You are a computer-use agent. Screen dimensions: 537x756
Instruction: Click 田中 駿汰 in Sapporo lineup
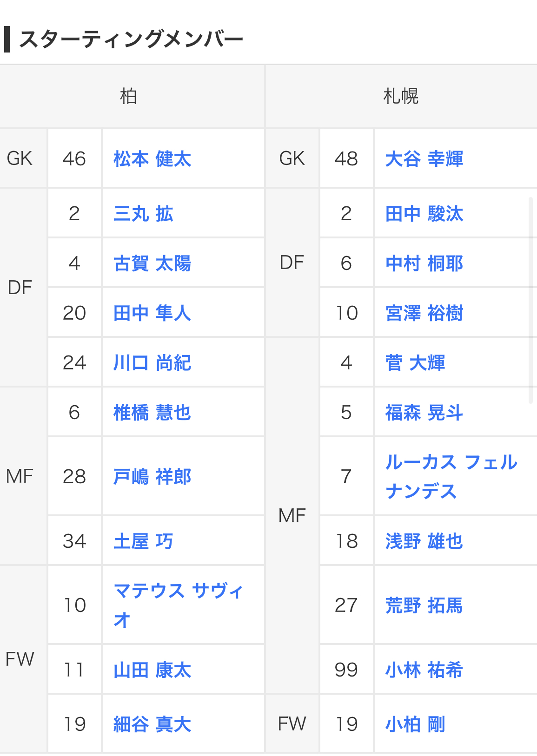click(424, 214)
